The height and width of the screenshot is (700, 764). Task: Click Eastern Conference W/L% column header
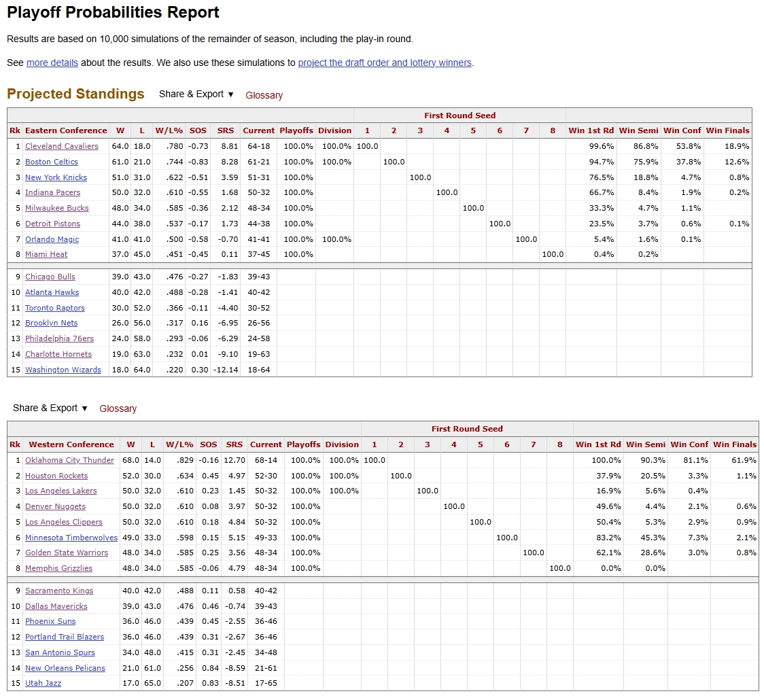169,130
